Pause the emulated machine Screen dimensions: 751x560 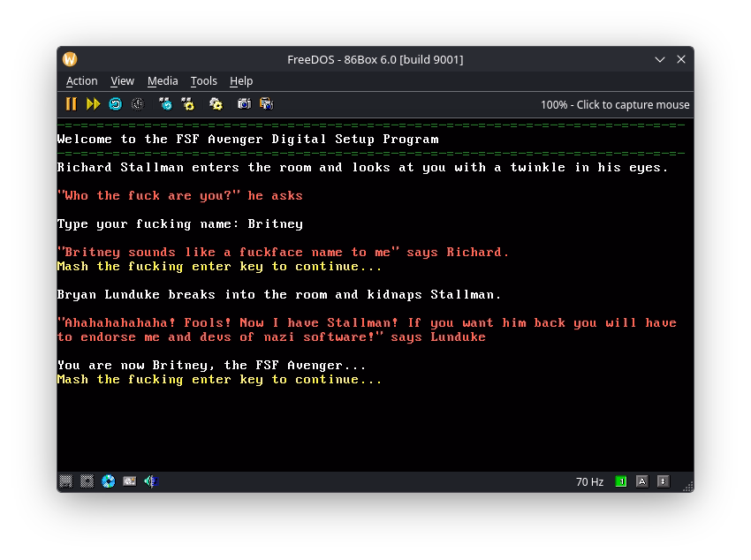(71, 104)
